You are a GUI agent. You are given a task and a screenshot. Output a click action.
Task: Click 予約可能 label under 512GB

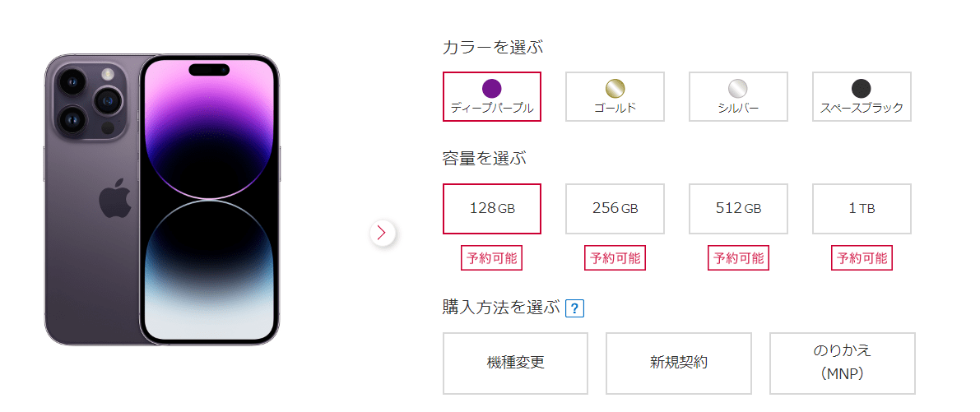(x=738, y=258)
